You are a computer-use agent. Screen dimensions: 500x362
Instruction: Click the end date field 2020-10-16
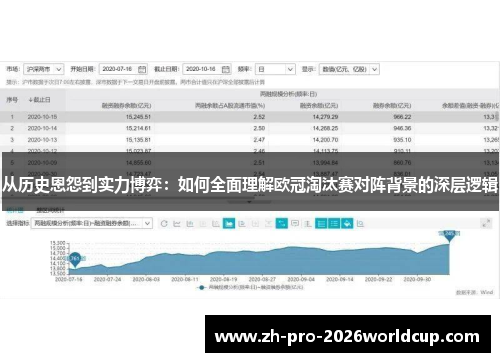pyautogui.click(x=207, y=69)
